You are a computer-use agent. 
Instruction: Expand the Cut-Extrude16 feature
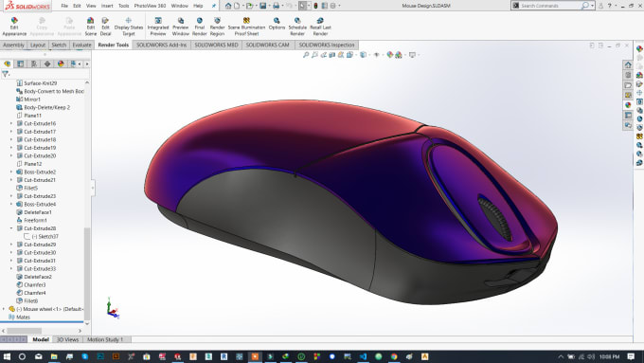[x=11, y=123]
